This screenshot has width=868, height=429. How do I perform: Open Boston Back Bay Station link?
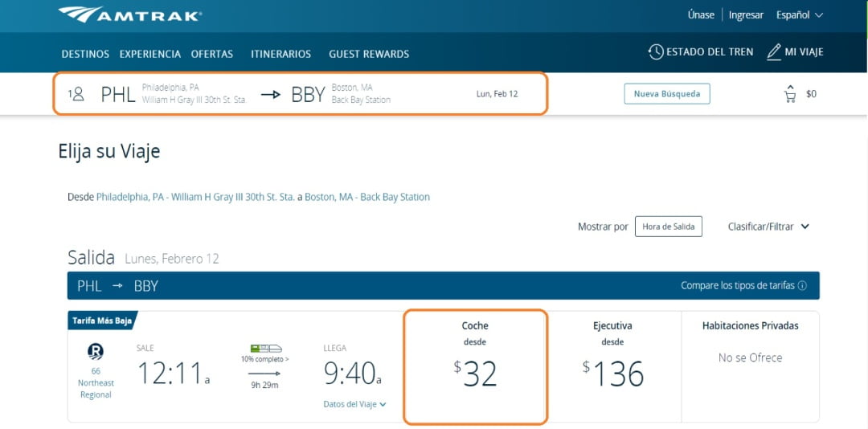[x=367, y=197]
